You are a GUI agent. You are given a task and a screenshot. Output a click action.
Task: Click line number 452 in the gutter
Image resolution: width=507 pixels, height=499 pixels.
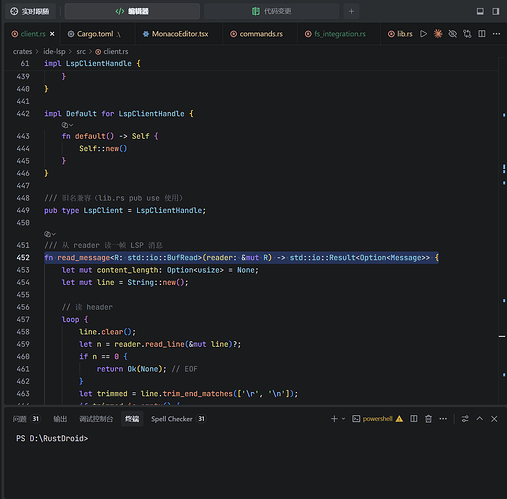[x=23, y=258]
